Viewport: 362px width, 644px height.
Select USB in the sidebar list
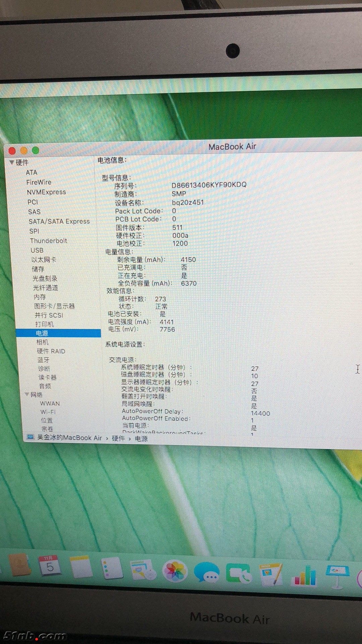coord(37,250)
